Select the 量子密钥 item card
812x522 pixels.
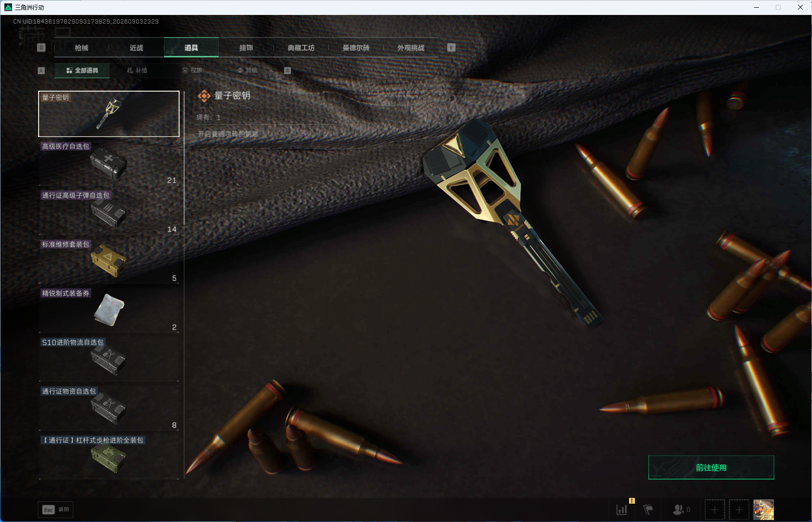(109, 114)
